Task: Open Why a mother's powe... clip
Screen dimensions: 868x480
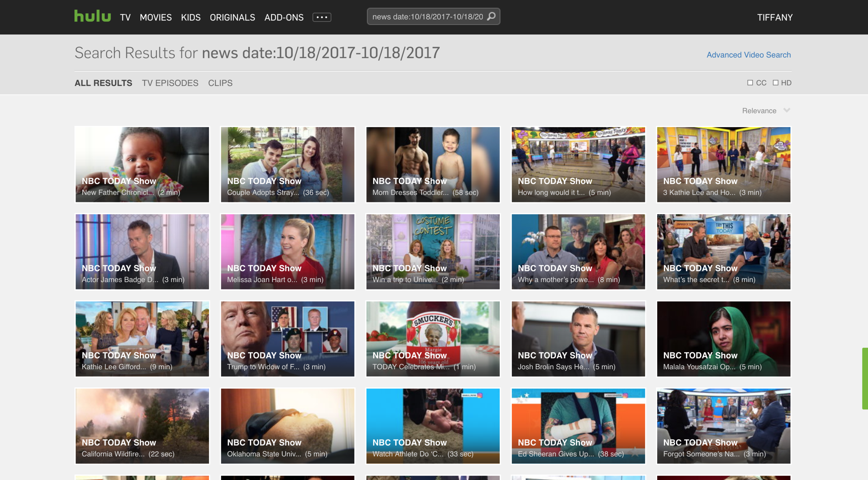Action: pyautogui.click(x=578, y=251)
